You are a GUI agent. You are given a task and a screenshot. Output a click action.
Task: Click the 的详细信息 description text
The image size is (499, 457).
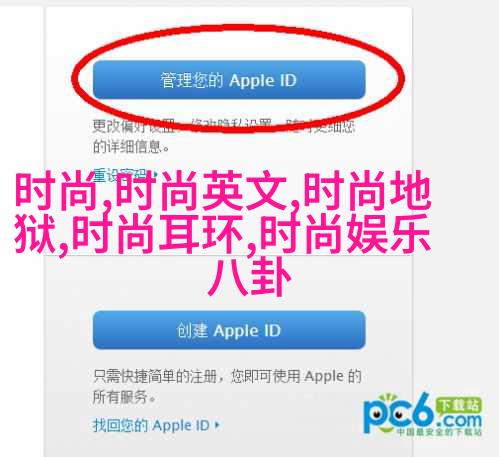tap(131, 147)
